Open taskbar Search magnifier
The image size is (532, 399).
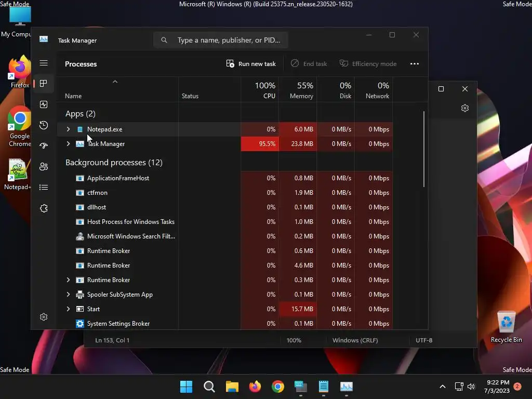click(x=209, y=387)
